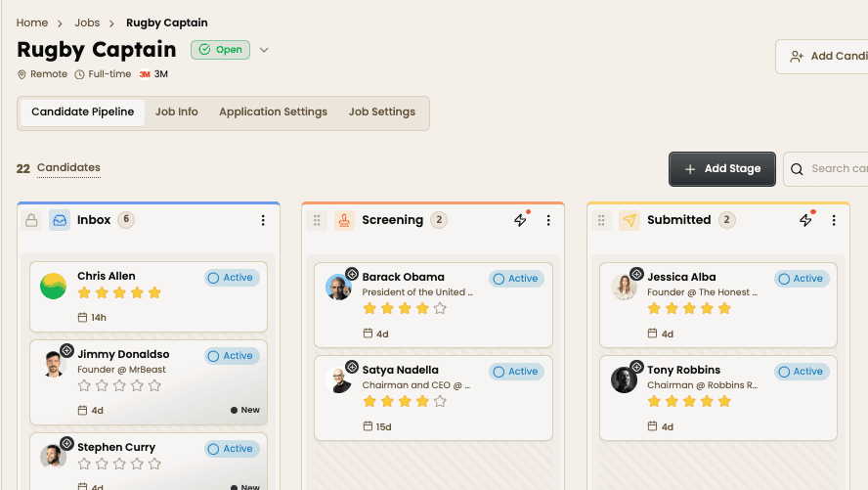Click the Screening stamp icon
Image resolution: width=868 pixels, height=490 pixels.
(344, 220)
